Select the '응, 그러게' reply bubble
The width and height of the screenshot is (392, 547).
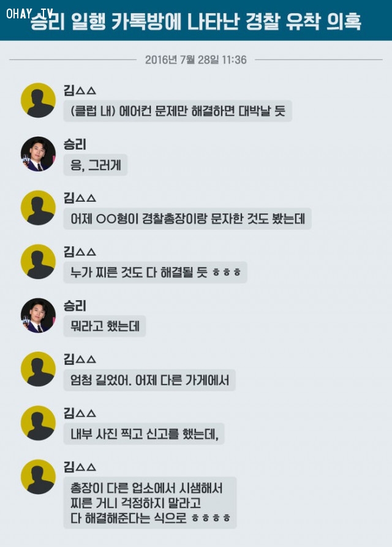coord(95,165)
